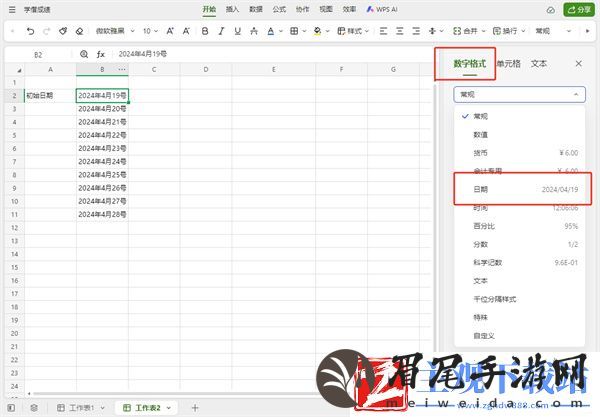
Task: Select column C header
Action: tap(154, 70)
